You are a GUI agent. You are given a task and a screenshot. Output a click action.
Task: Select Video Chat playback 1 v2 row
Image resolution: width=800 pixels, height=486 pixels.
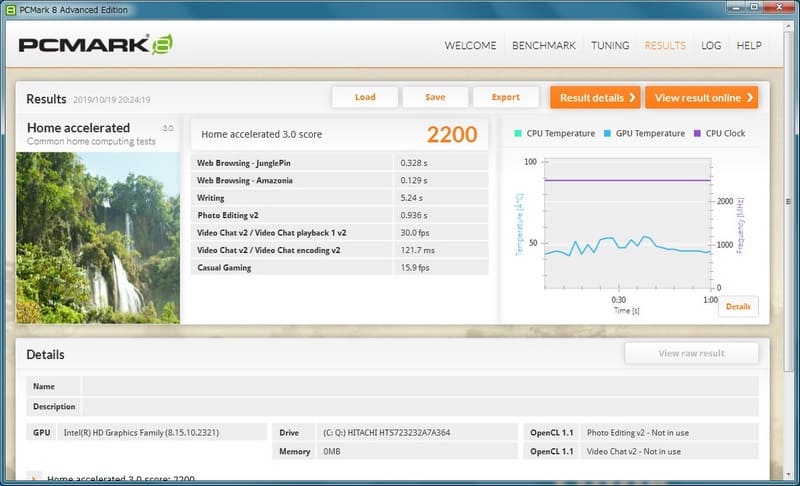[339, 233]
